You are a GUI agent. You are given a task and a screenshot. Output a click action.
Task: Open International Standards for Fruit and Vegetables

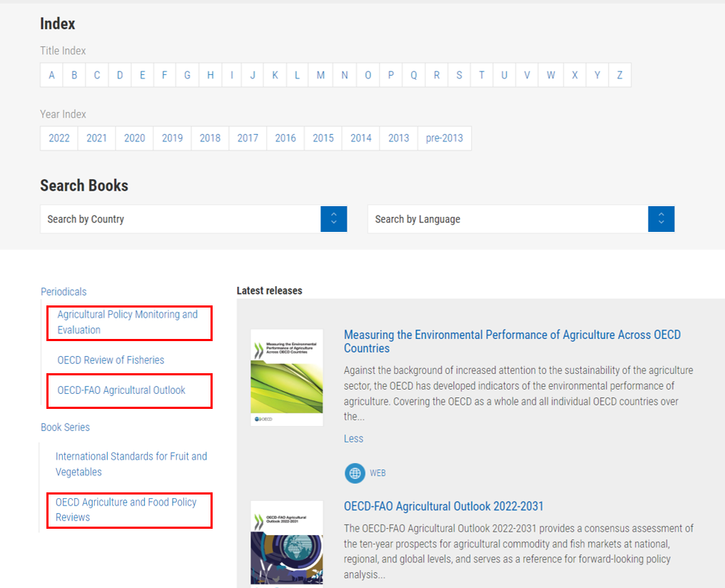click(x=131, y=464)
